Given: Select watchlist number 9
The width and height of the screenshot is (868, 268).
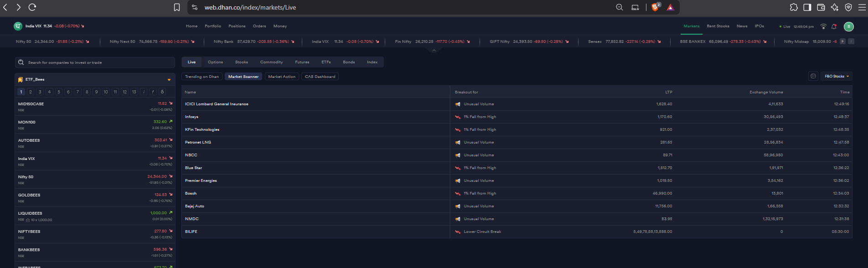Looking at the screenshot, I should [96, 92].
